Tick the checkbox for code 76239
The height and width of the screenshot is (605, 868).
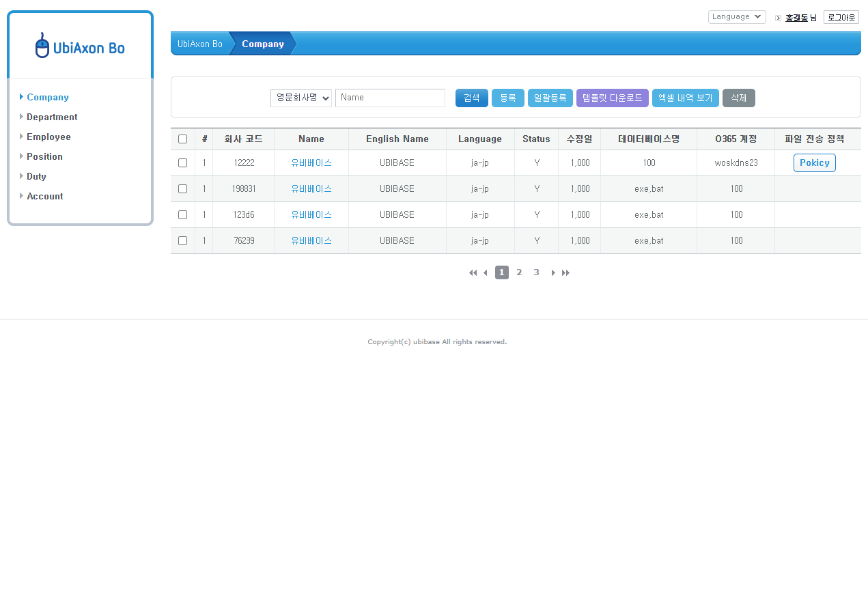(x=182, y=241)
